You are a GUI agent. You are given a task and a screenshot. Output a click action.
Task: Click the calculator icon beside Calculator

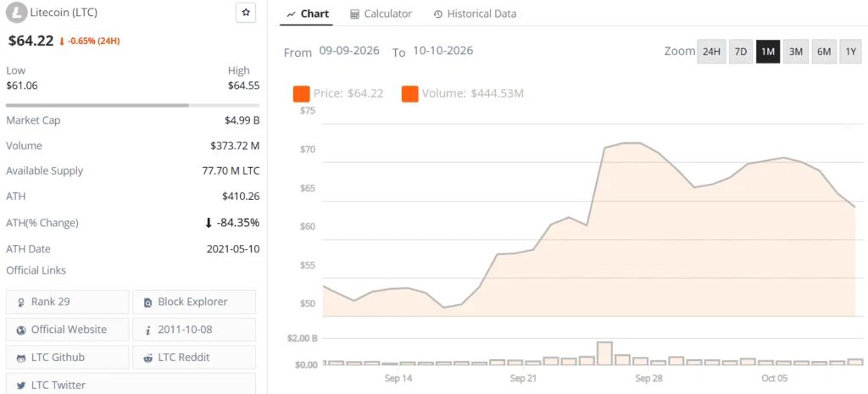[x=355, y=14]
